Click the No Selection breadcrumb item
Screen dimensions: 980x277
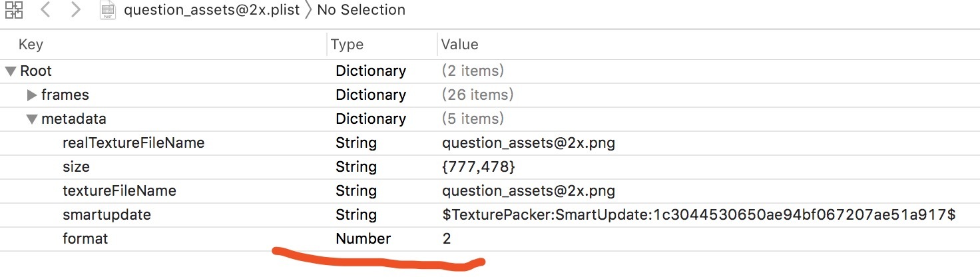pos(361,10)
